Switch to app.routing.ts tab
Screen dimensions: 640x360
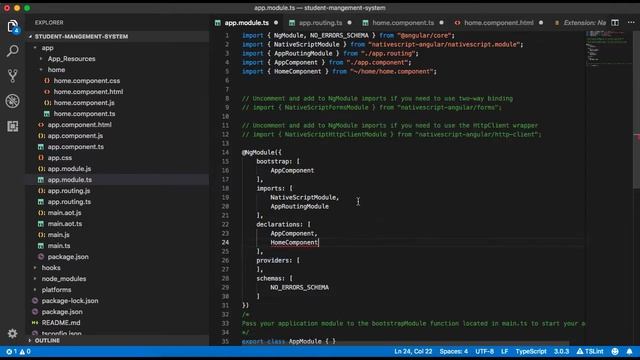pos(320,23)
